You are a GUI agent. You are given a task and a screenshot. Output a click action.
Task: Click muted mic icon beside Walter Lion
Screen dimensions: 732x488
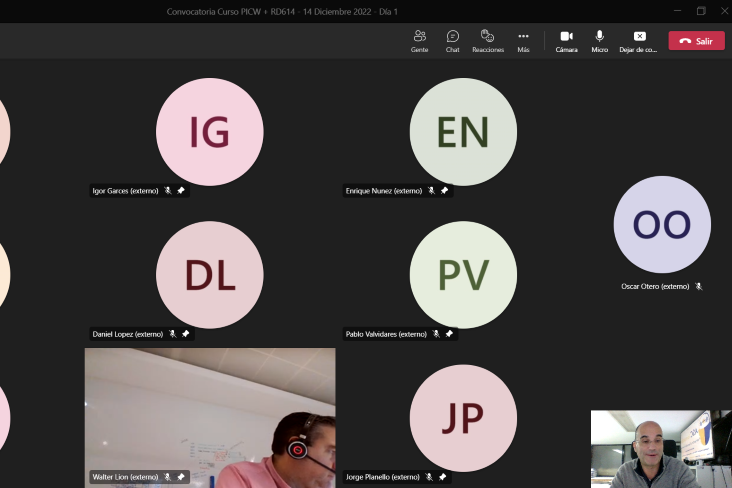[x=168, y=477]
